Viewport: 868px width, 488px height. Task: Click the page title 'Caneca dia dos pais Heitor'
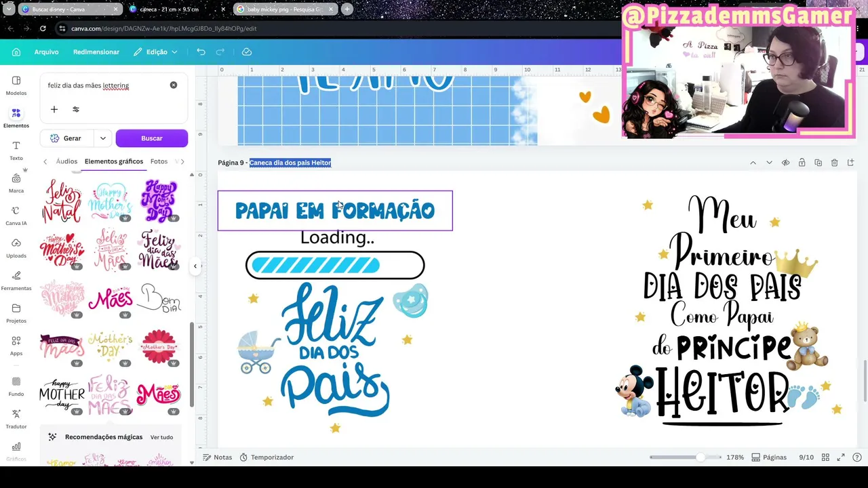290,163
